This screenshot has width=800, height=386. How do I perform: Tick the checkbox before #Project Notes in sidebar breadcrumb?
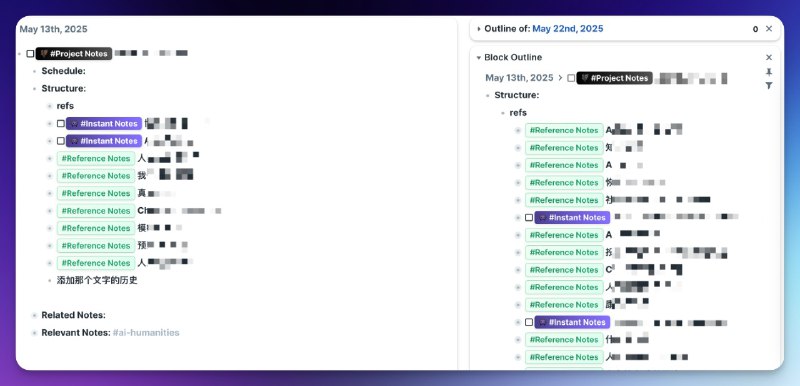[x=571, y=78]
